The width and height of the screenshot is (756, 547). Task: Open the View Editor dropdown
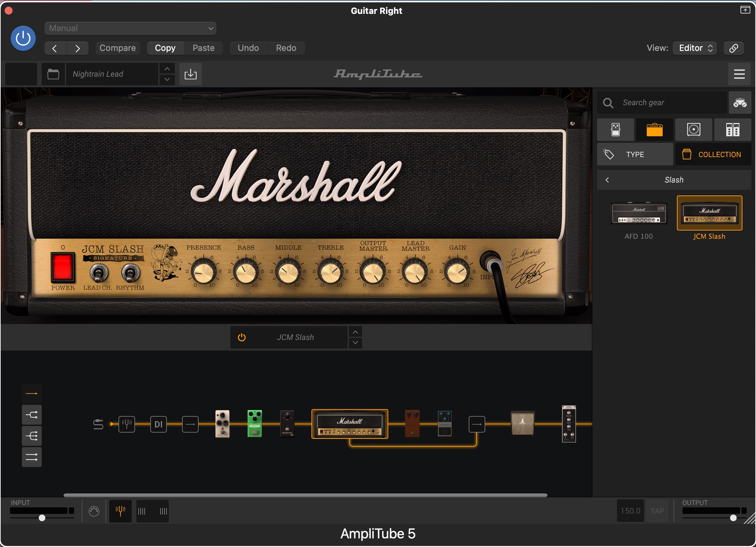(x=695, y=48)
